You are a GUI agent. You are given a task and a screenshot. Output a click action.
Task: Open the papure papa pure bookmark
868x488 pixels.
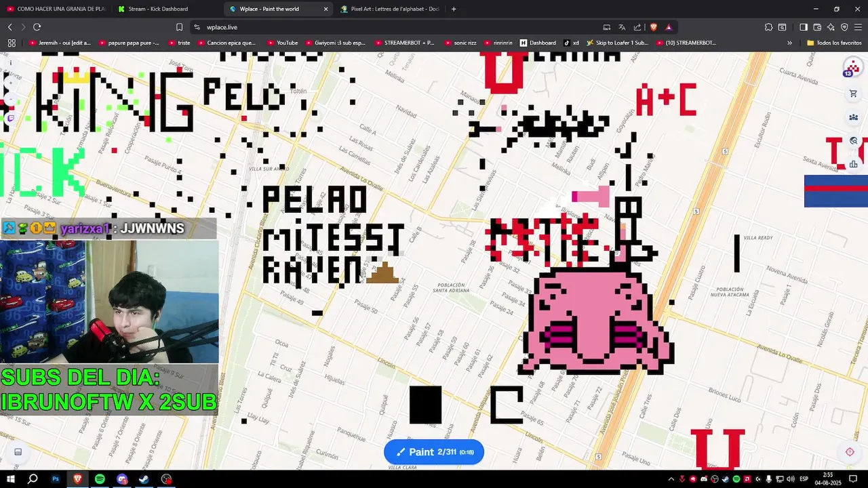pyautogui.click(x=129, y=43)
